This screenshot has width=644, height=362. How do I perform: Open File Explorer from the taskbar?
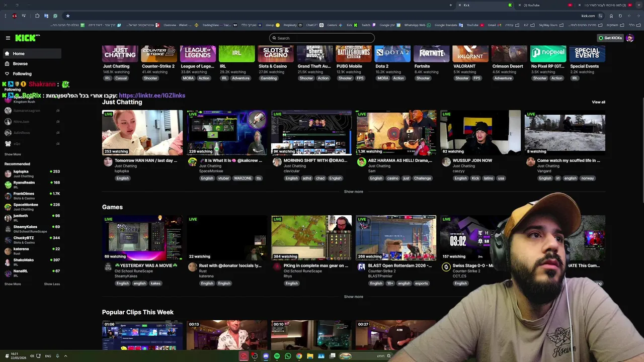point(310,356)
